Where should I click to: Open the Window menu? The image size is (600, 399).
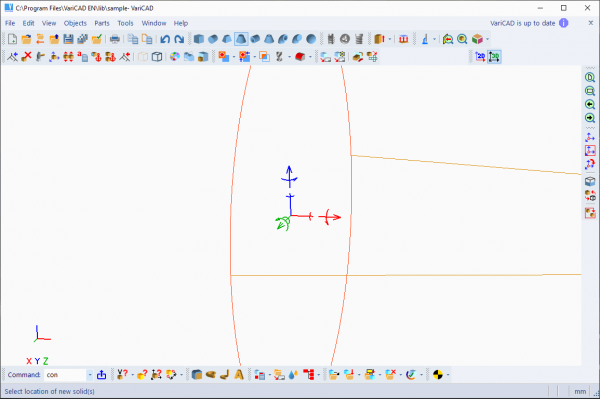[x=154, y=23]
